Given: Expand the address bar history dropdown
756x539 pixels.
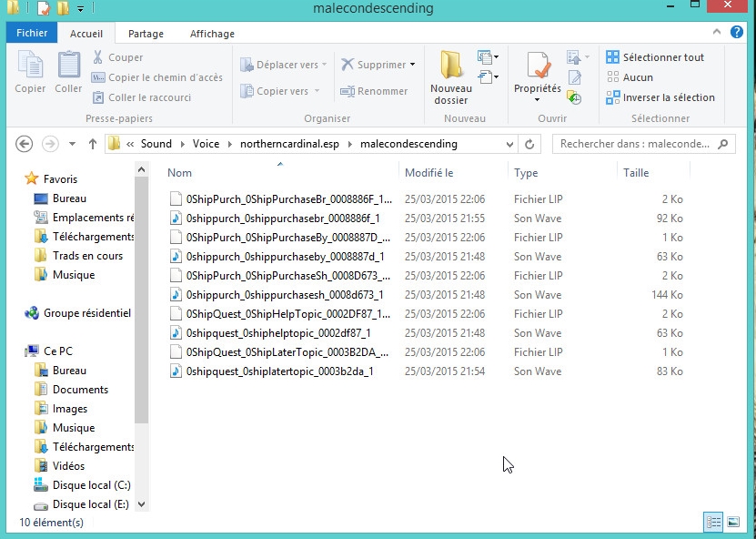Looking at the screenshot, I should [x=509, y=144].
